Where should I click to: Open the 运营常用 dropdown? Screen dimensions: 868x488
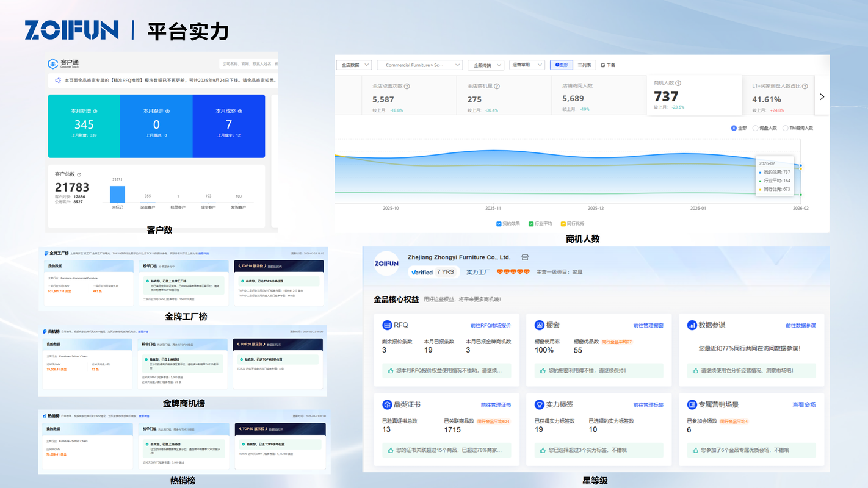[x=527, y=65]
